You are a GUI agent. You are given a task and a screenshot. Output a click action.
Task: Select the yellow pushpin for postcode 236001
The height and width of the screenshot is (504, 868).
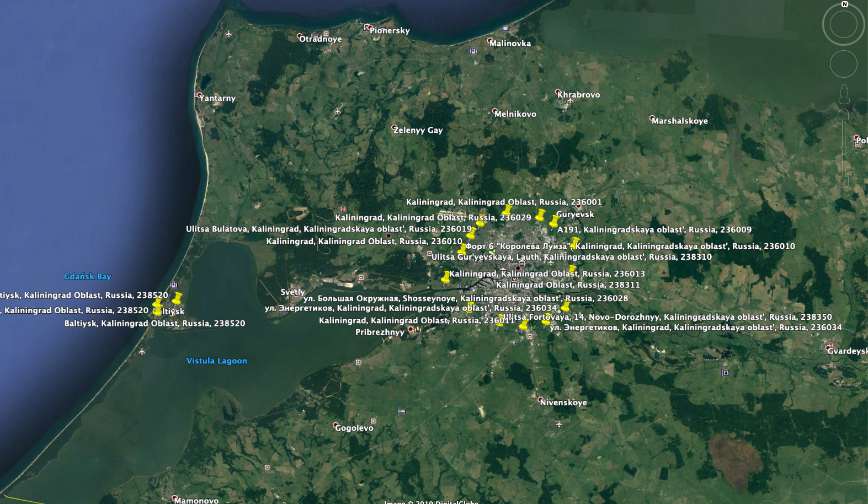506,210
